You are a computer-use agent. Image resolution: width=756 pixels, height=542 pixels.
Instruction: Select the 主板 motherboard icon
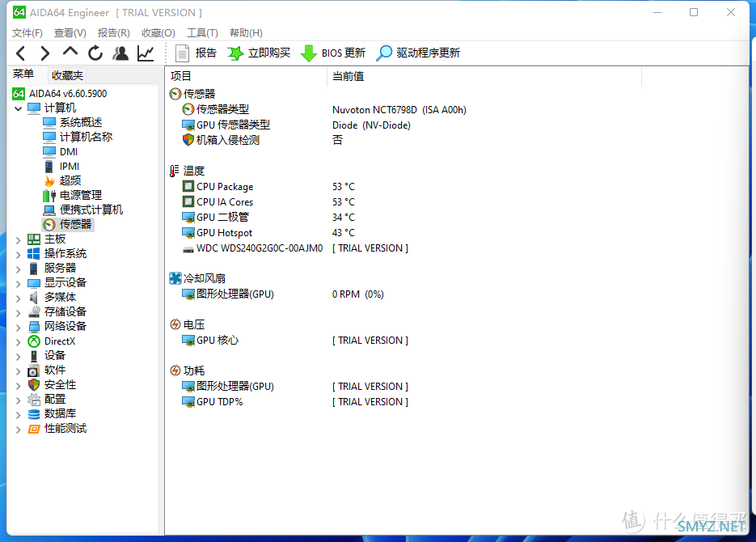[x=34, y=239]
